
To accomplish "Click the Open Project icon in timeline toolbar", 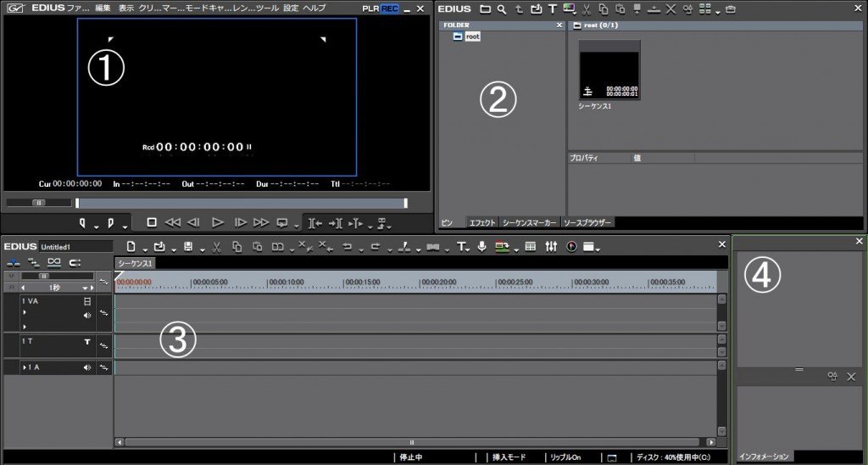I will coord(159,247).
